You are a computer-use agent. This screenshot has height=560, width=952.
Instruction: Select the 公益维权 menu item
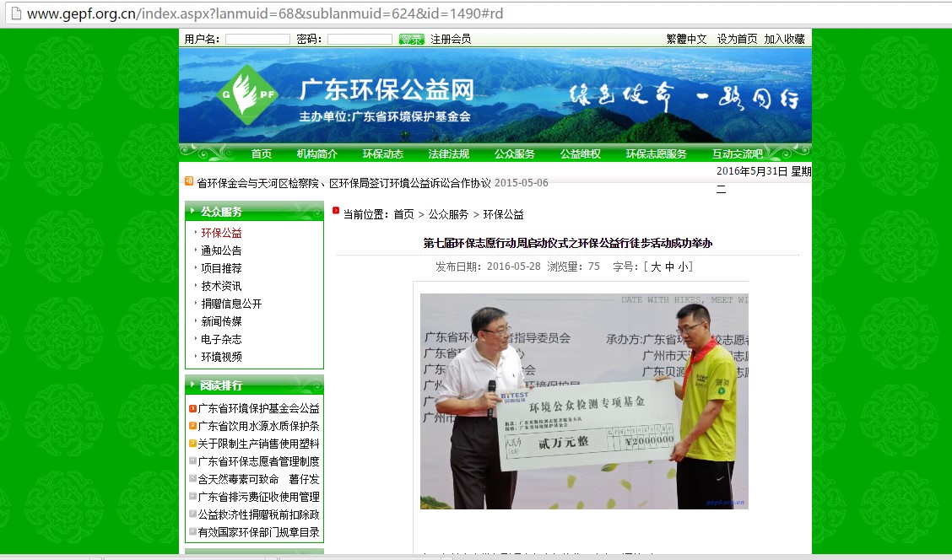pyautogui.click(x=581, y=154)
